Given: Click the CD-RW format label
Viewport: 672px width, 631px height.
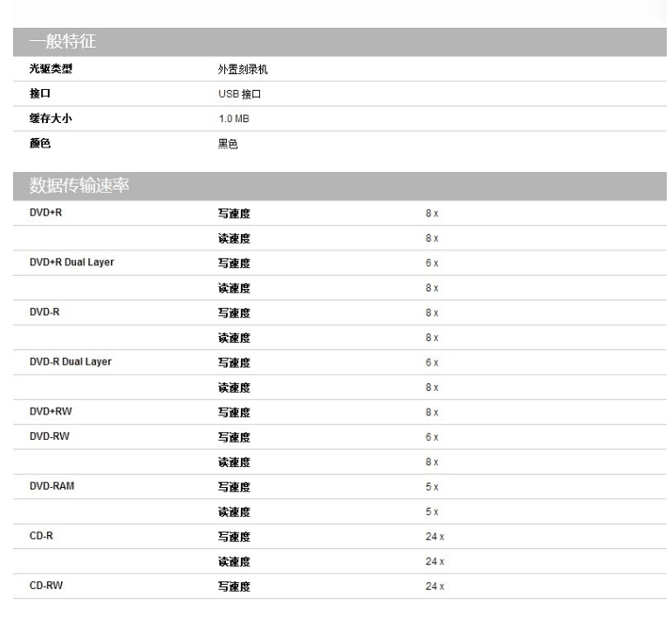Looking at the screenshot, I should click(45, 586).
